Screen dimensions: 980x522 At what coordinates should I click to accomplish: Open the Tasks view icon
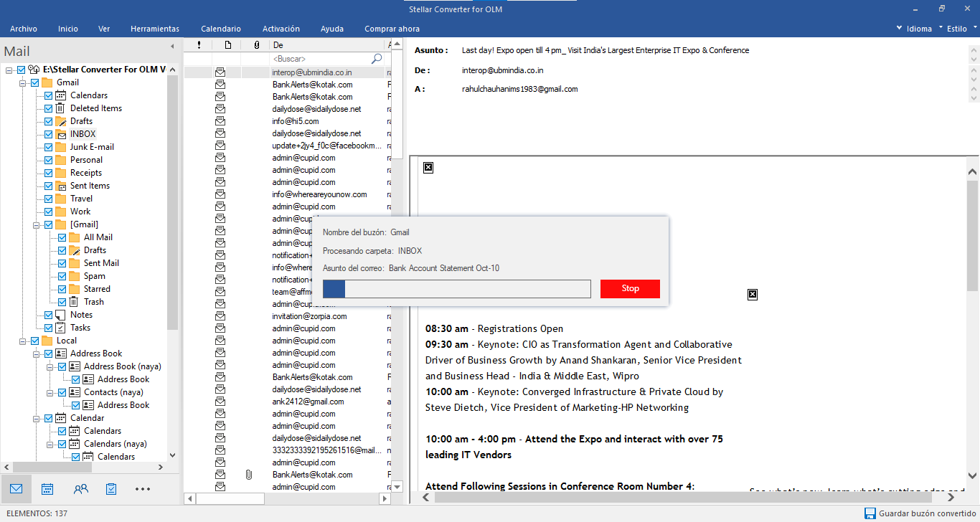[x=111, y=489]
